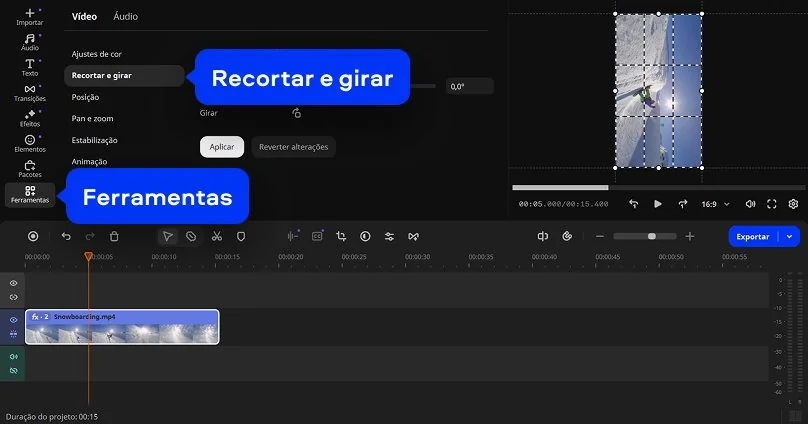Toggle visibility of the main video track
The image size is (808, 424).
13,319
